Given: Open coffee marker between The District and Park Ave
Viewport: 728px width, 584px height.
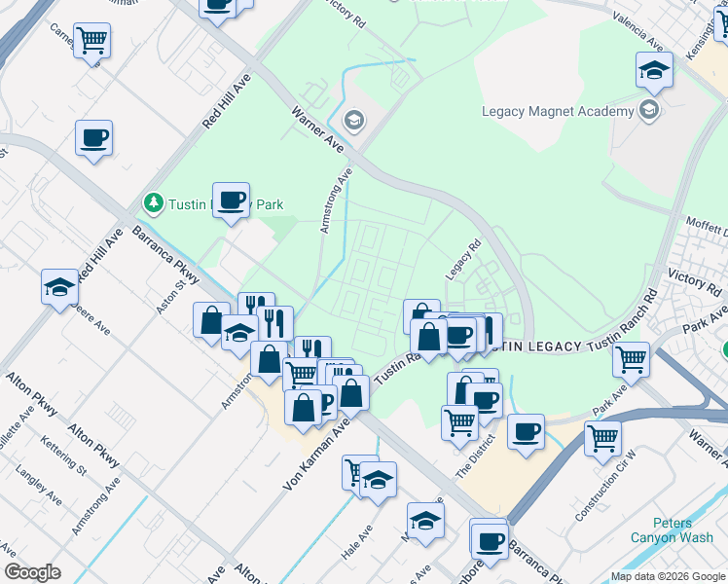Looking at the screenshot, I should click(526, 433).
